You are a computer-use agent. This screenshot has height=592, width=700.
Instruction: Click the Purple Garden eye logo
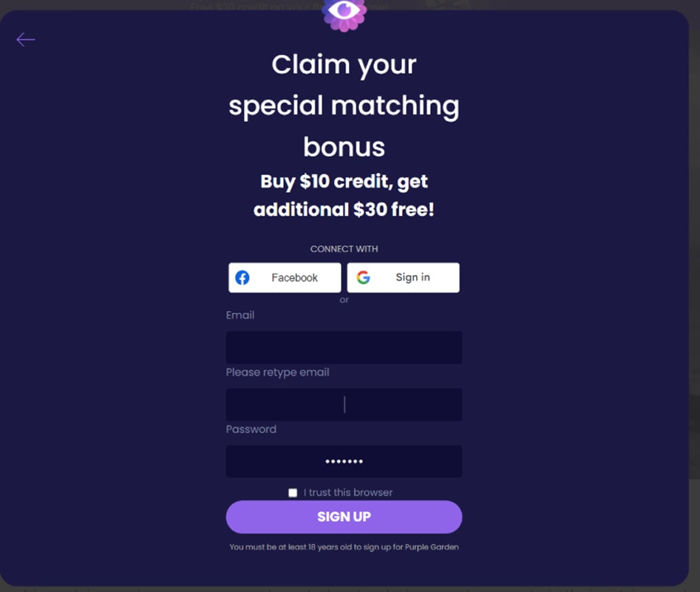[x=344, y=13]
